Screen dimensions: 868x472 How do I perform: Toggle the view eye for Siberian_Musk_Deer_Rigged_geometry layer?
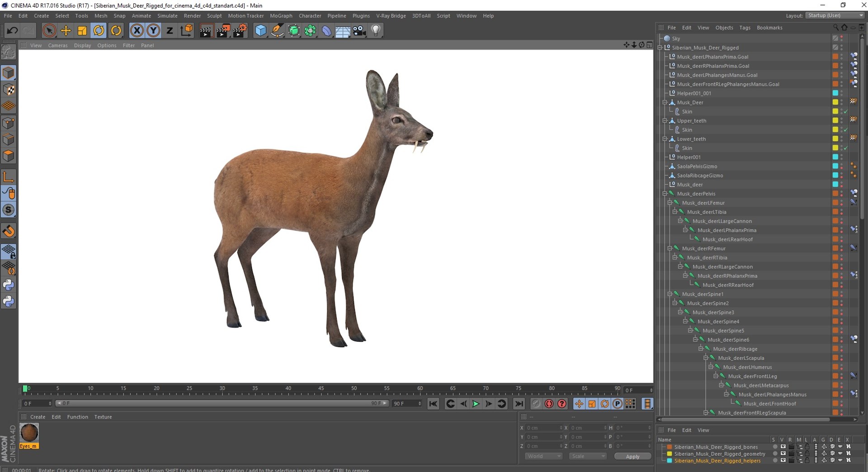tap(783, 453)
